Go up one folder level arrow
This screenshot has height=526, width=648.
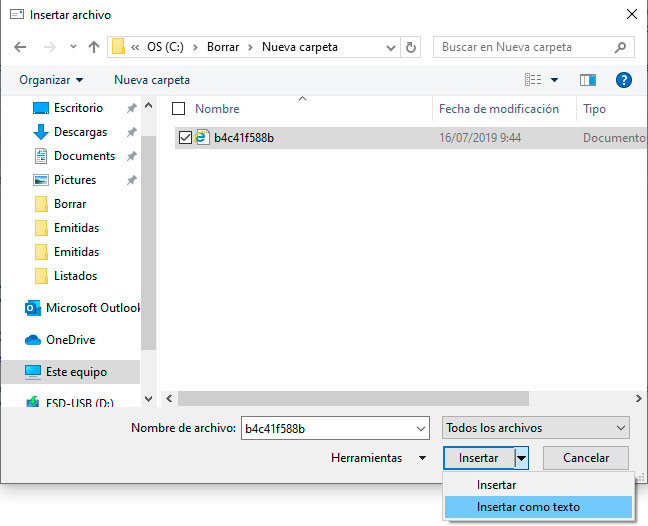tap(93, 47)
